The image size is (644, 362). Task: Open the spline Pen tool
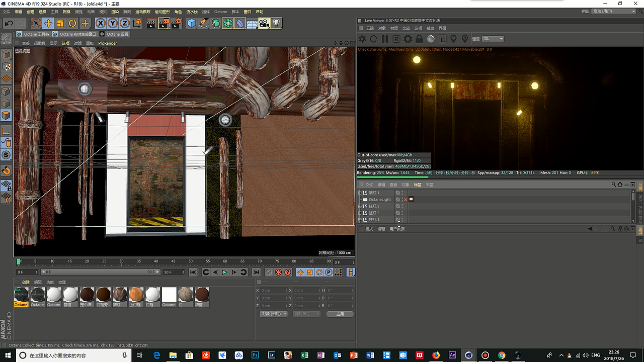204,23
